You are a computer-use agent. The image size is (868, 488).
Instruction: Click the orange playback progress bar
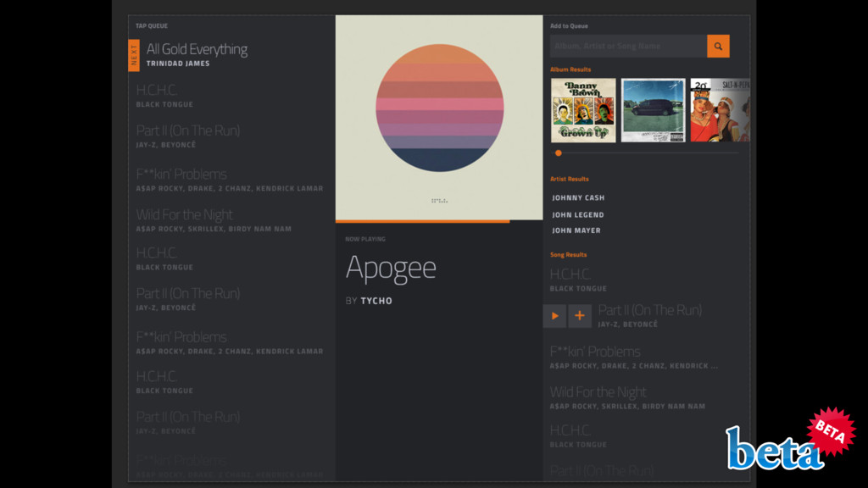[x=422, y=221]
